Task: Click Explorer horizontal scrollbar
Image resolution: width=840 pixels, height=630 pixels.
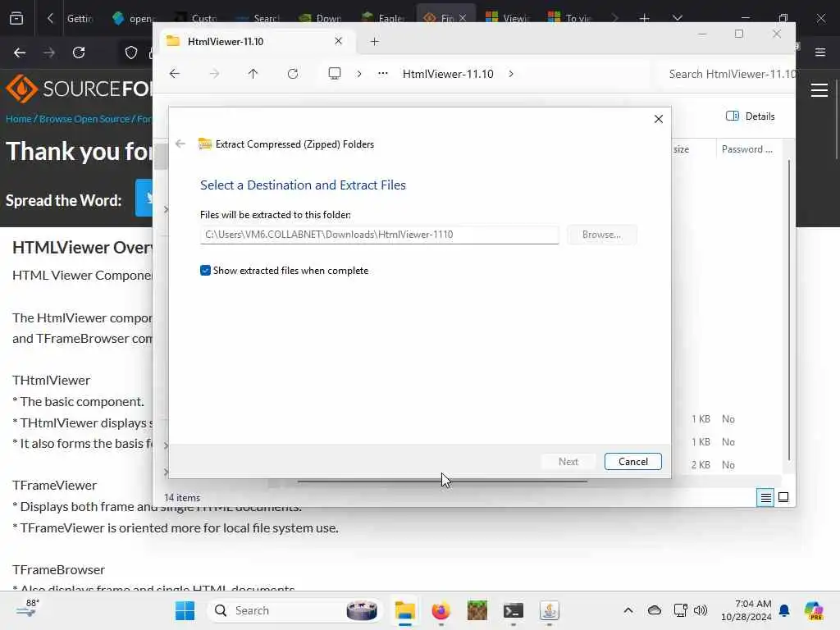Action: coord(442,481)
